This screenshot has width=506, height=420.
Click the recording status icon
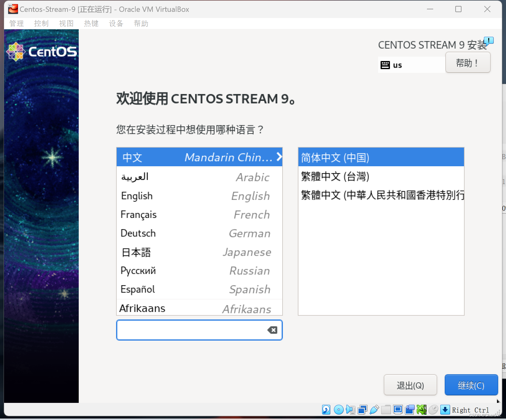[x=410, y=409]
